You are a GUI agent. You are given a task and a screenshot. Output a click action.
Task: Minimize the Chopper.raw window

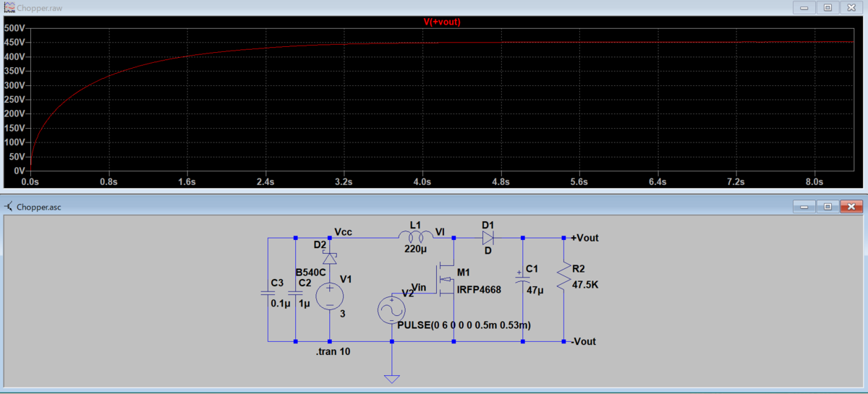click(804, 7)
